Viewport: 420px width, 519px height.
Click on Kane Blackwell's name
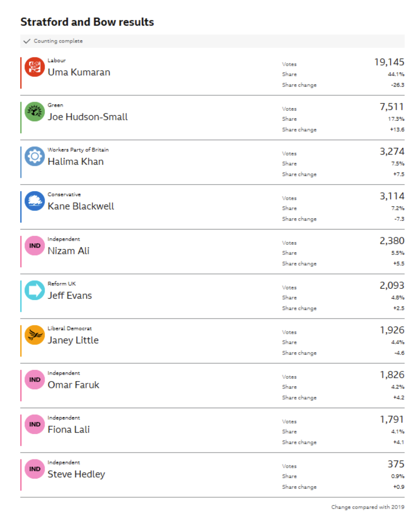(x=81, y=206)
